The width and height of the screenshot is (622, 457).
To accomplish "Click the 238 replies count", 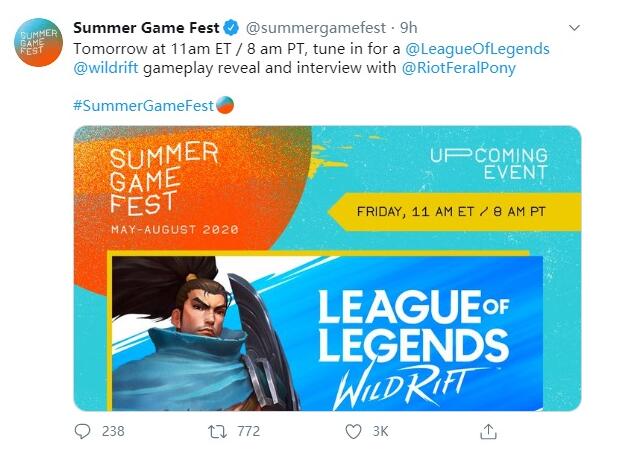I will pos(113,431).
